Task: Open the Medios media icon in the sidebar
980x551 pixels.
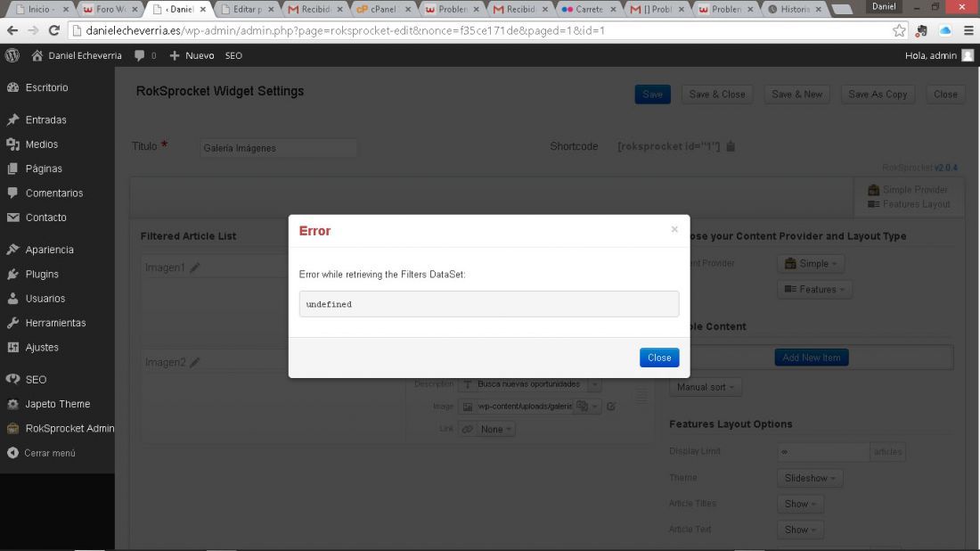Action: coord(12,144)
